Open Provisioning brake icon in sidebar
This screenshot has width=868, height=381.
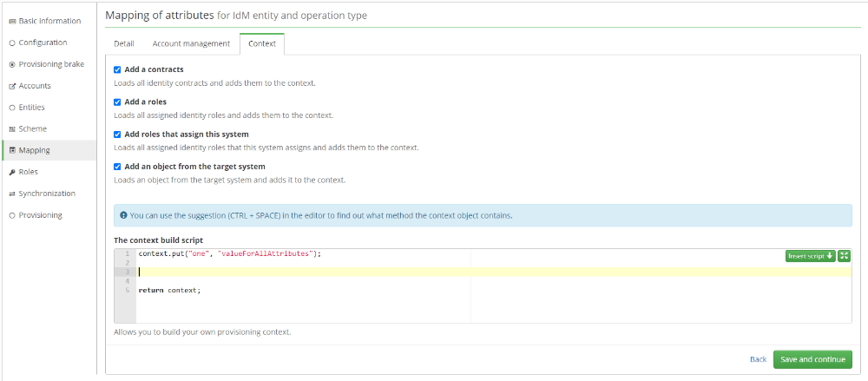point(12,64)
